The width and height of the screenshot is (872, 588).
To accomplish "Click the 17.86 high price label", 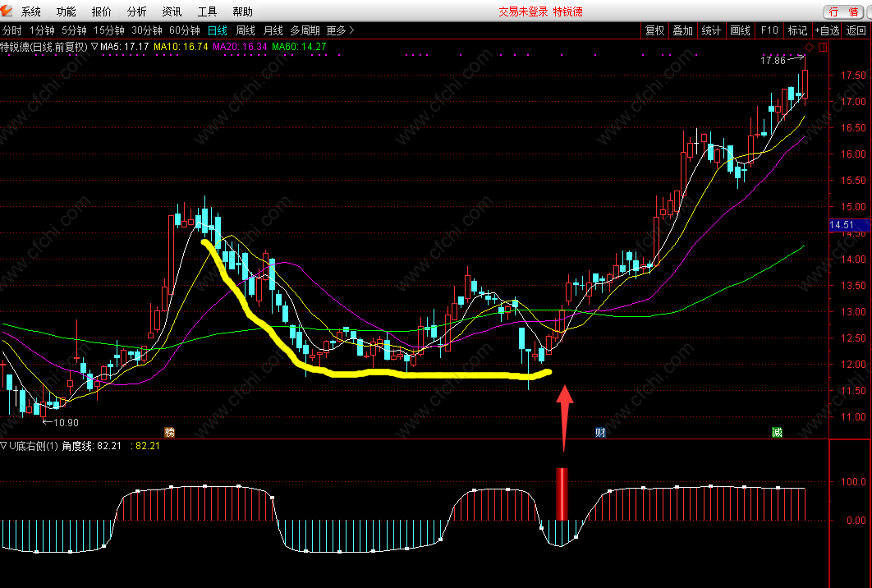I will point(773,60).
